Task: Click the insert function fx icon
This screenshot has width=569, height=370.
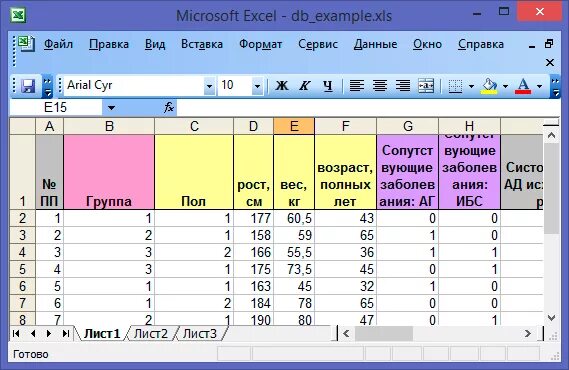Action: [x=169, y=107]
